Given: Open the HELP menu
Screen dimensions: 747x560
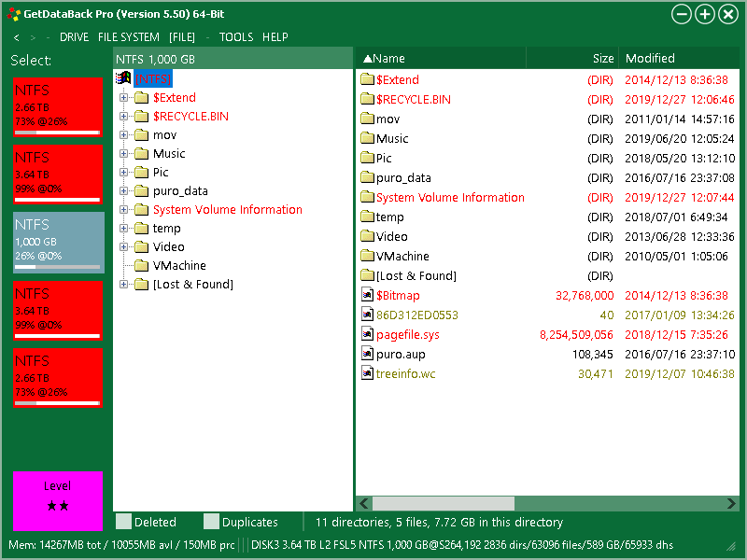Looking at the screenshot, I should click(275, 37).
